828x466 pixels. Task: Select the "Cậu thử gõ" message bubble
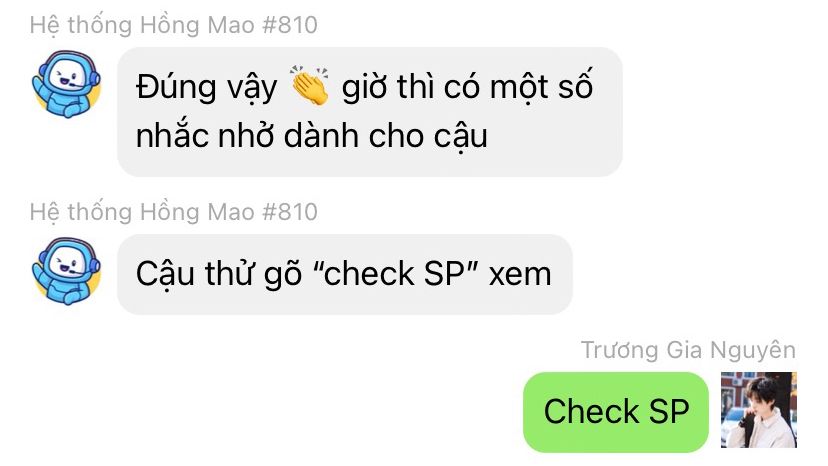coord(345,274)
